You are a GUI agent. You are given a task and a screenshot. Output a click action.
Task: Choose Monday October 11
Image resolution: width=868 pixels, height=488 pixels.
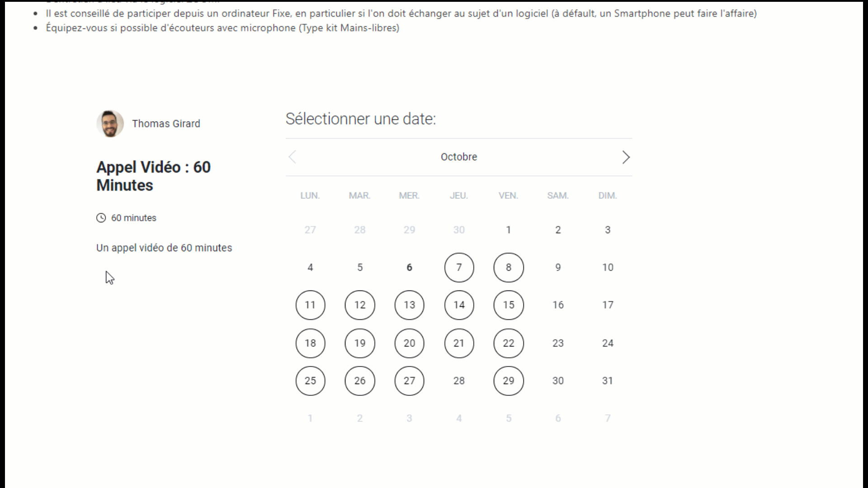(x=310, y=305)
